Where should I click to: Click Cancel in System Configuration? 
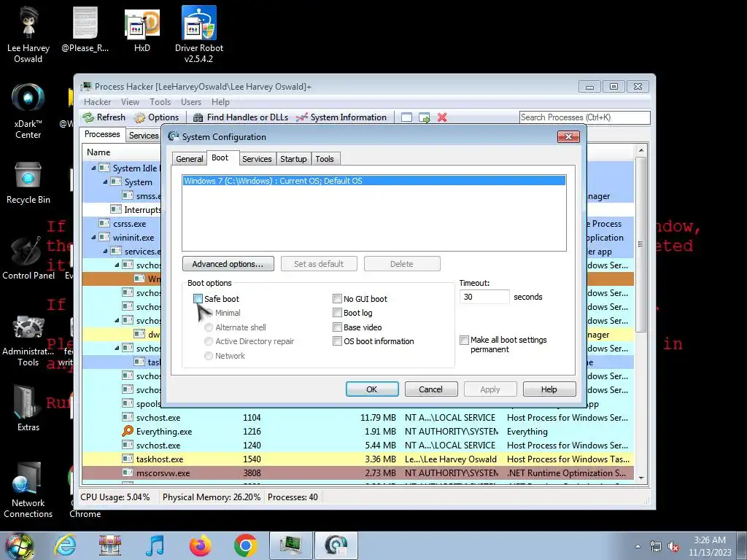(431, 389)
